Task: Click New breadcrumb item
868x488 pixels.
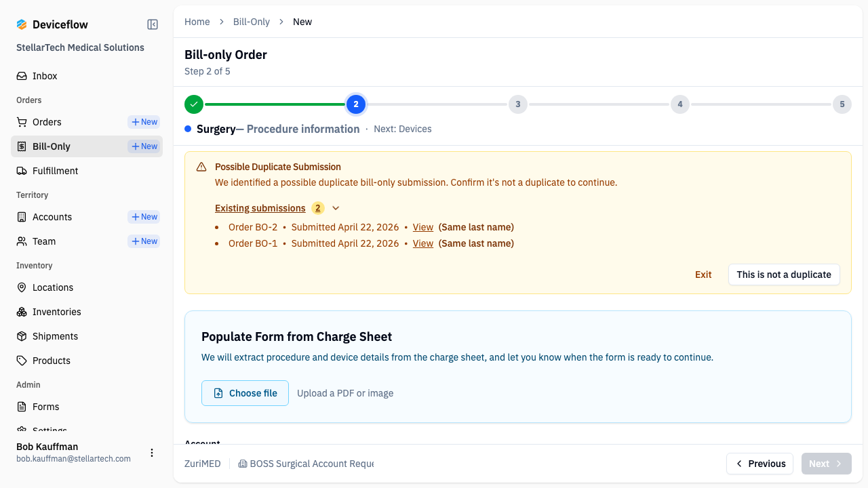Action: (302, 22)
